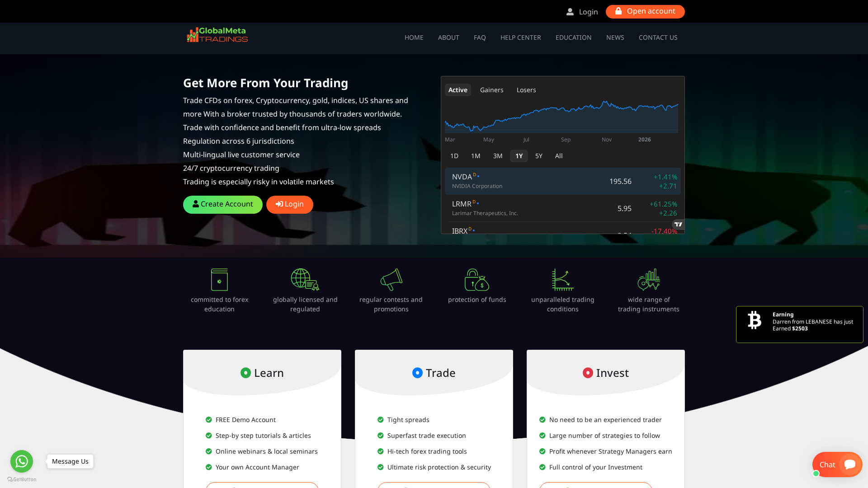This screenshot has height=488, width=868.
Task: Go to the HELP CENTER page
Action: point(520,38)
